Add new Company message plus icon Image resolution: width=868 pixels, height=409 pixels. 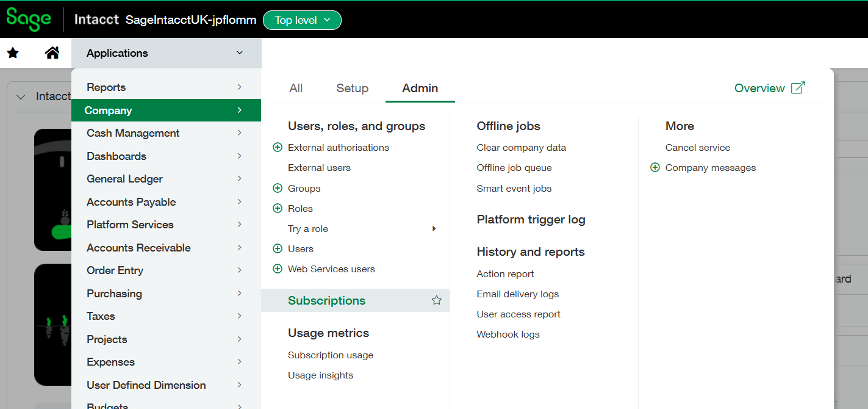[655, 168]
